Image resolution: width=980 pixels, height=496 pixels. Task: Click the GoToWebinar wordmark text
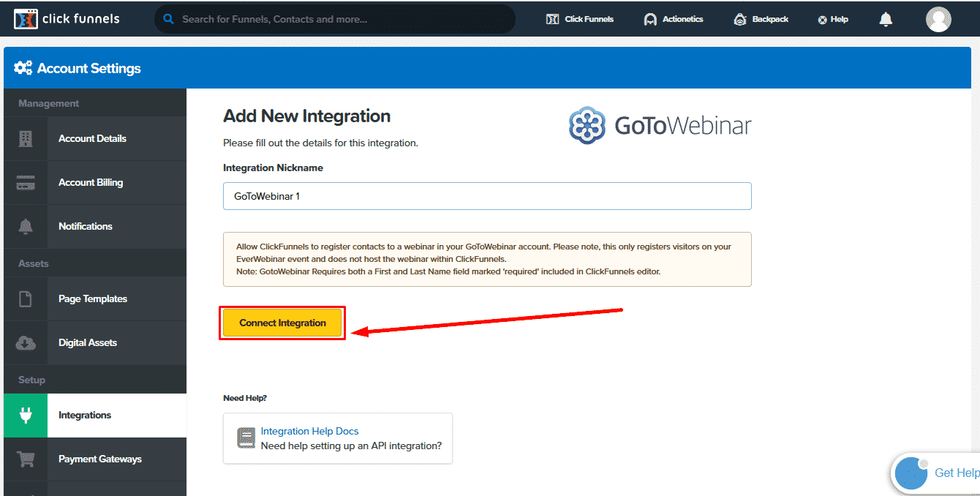pos(683,125)
